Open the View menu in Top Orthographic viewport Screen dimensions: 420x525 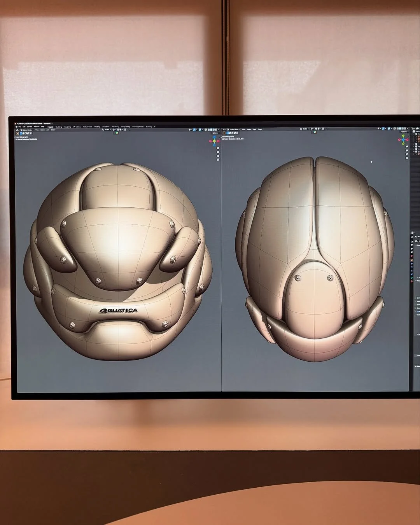(243, 129)
